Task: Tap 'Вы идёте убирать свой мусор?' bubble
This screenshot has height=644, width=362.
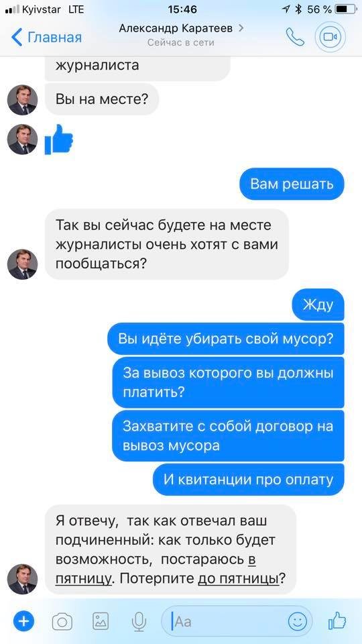Action: click(226, 339)
